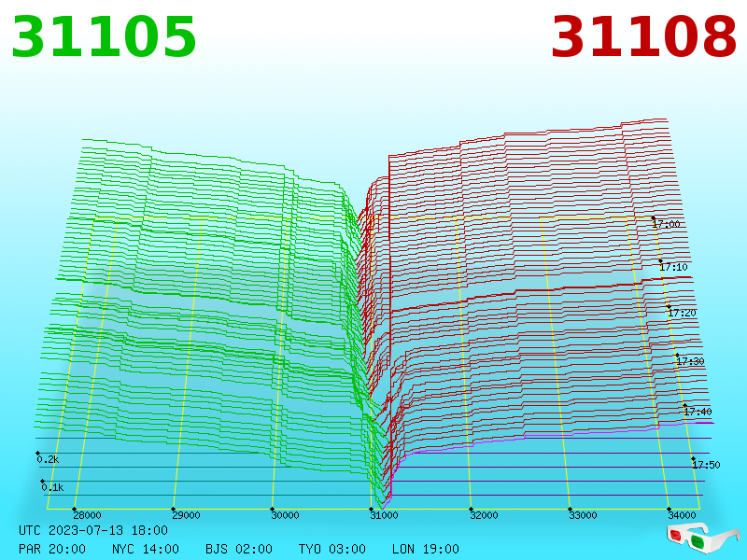Click the 3D glasses icon
The height and width of the screenshot is (560, 747).
[x=703, y=538]
